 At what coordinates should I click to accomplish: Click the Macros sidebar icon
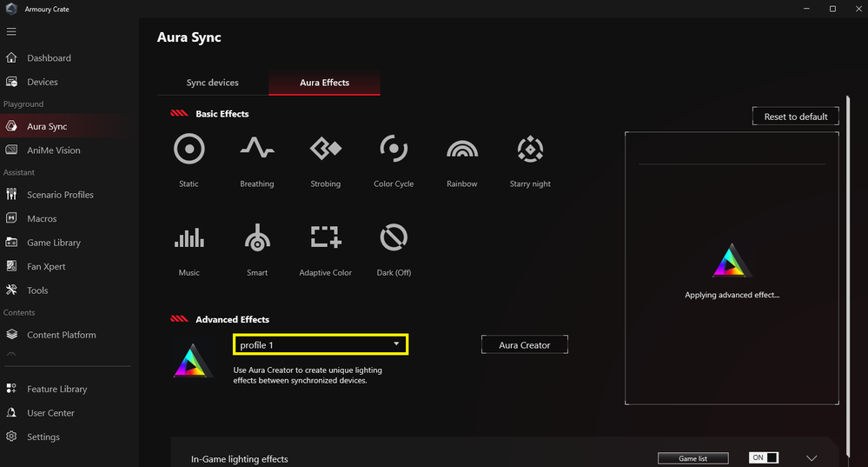coord(11,218)
